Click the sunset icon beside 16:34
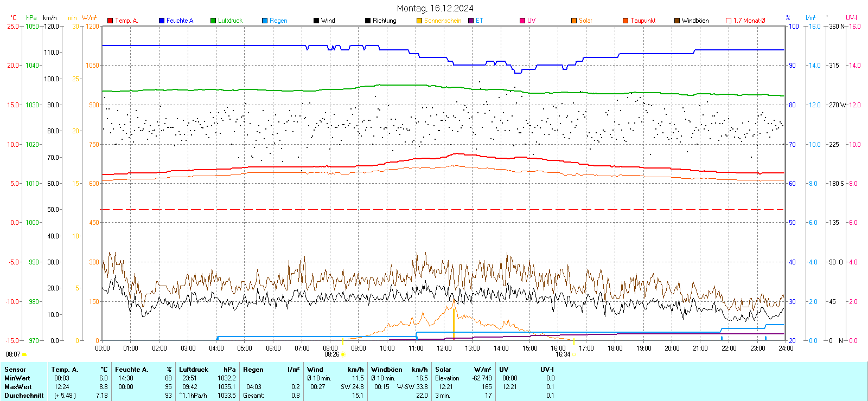The width and height of the screenshot is (868, 401). 574,354
